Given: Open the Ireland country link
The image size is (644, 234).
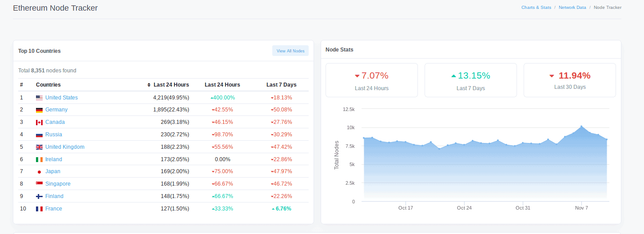Looking at the screenshot, I should coord(54,159).
